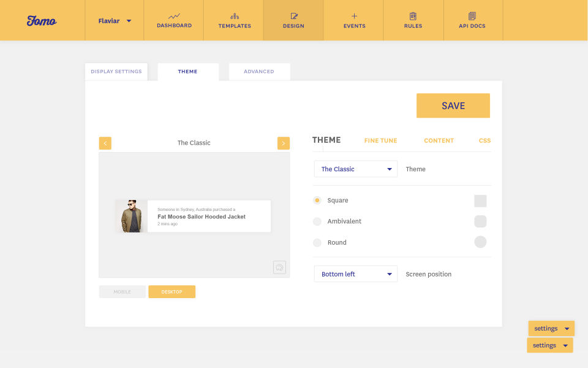Image resolution: width=588 pixels, height=368 pixels.
Task: Show next theme with right arrow
Action: point(284,143)
